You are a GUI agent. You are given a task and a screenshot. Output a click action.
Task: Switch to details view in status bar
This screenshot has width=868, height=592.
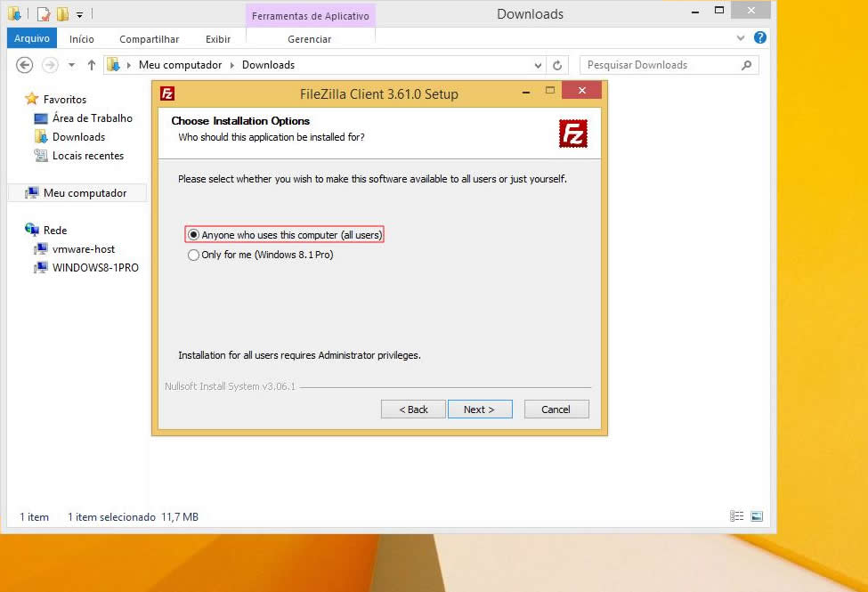pos(736,516)
